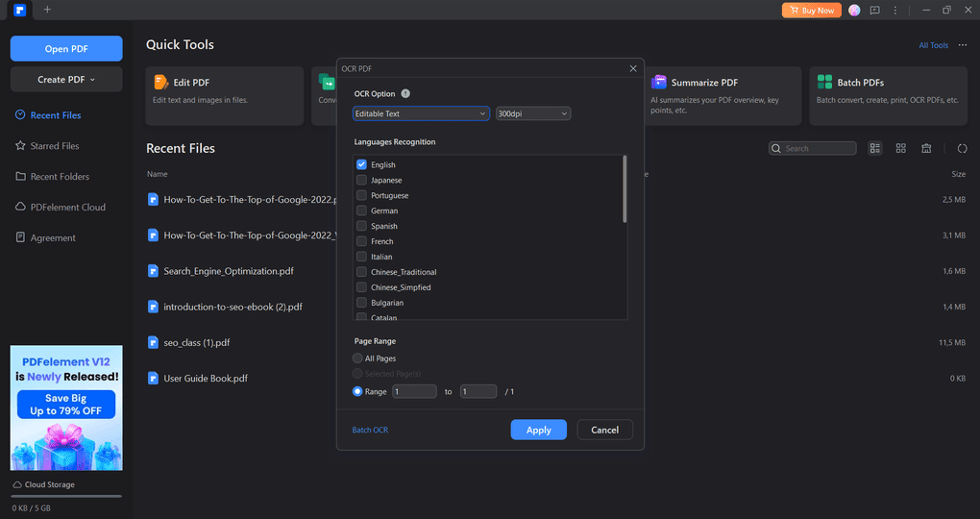The height and width of the screenshot is (519, 980).
Task: Click the range start page input field
Action: (414, 391)
